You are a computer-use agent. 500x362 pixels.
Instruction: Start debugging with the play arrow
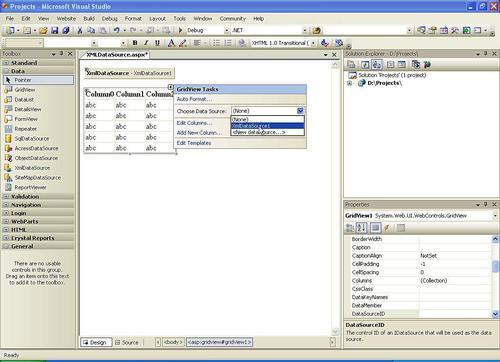180,30
